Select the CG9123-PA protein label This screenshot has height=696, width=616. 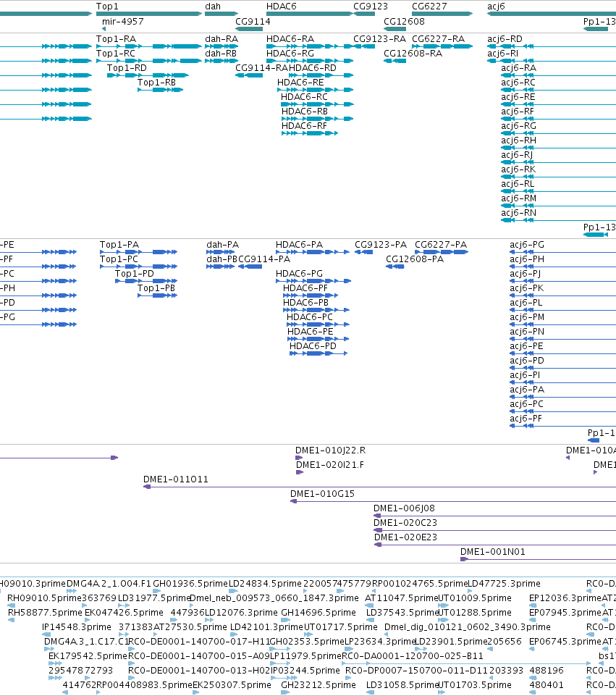click(x=381, y=245)
